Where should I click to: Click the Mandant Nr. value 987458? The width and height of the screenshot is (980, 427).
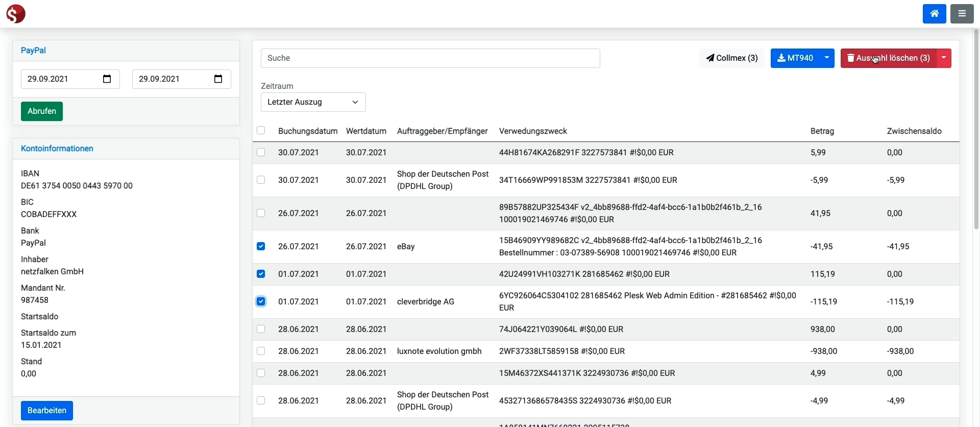pos(35,300)
